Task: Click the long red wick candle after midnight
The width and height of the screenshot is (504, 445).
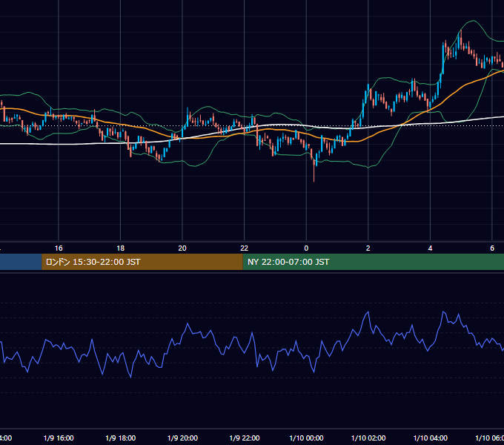Action: (x=314, y=169)
